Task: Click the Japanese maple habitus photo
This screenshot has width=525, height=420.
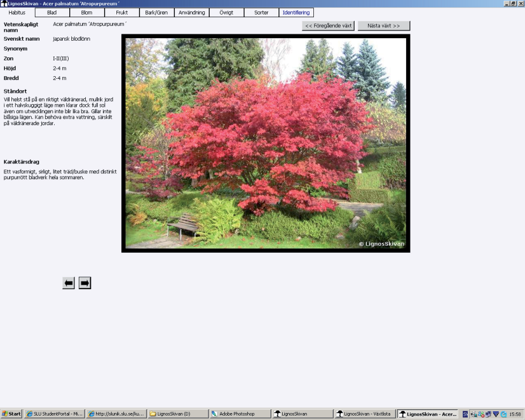Action: pos(266,143)
